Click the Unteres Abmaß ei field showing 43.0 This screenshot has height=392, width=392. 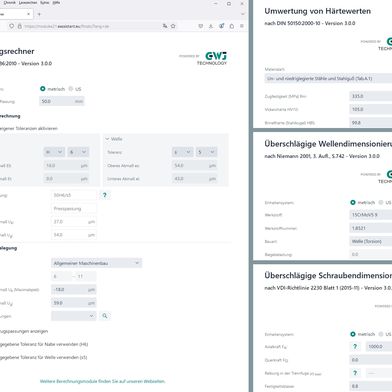[x=195, y=179]
